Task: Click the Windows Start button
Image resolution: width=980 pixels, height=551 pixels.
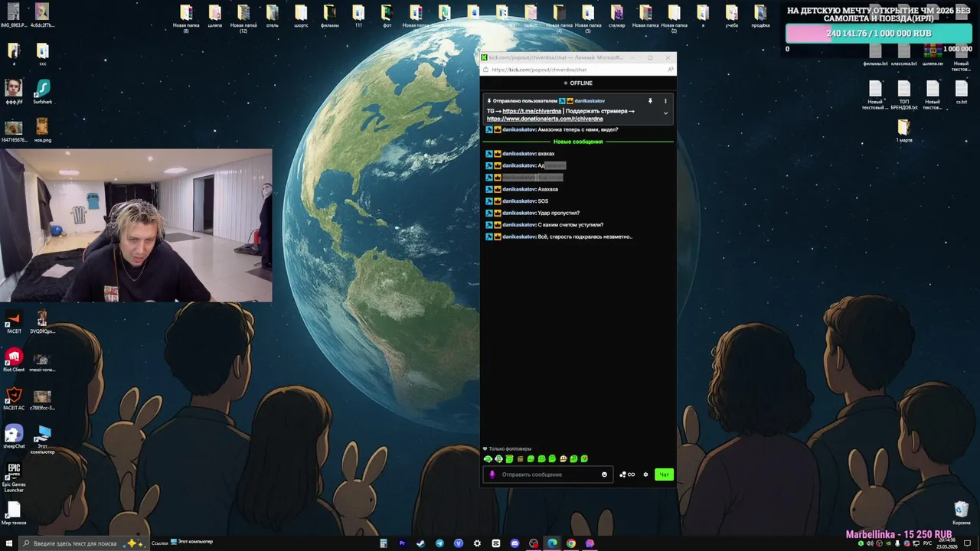Action: [8, 543]
